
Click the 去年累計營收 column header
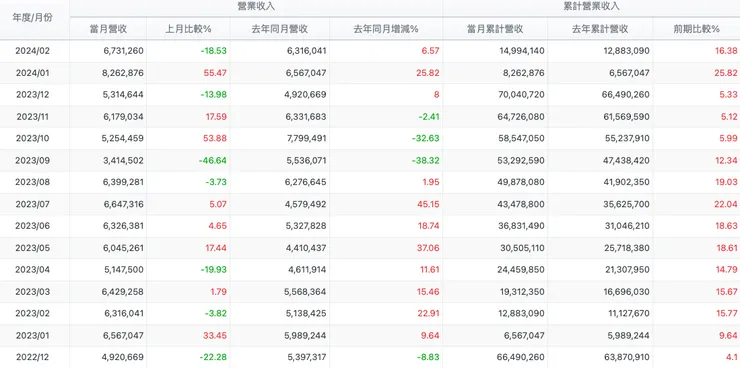click(x=600, y=29)
